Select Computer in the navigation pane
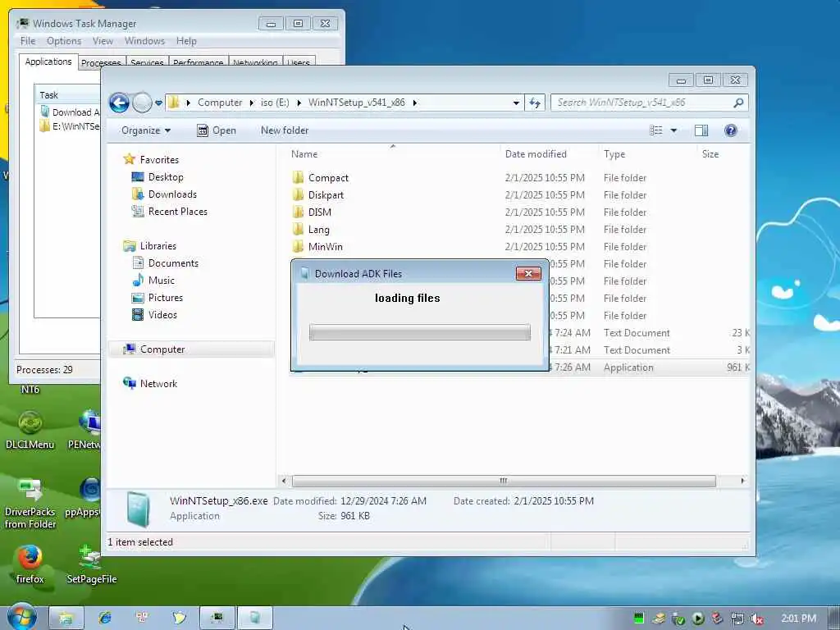This screenshot has width=840, height=630. click(x=162, y=349)
